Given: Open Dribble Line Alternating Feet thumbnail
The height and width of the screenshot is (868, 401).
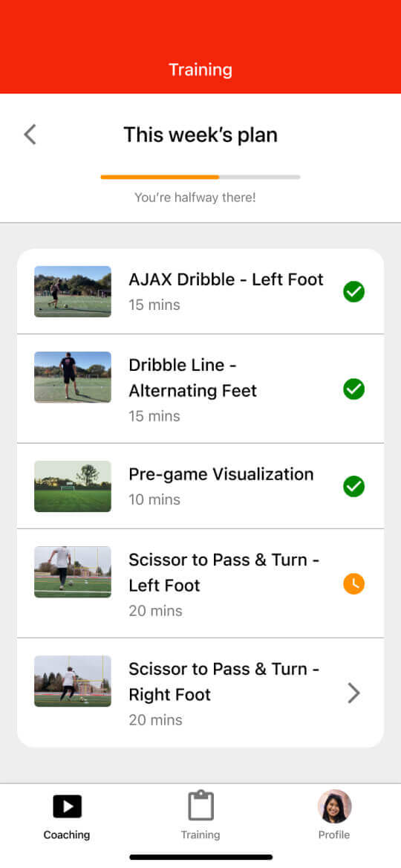Looking at the screenshot, I should [x=73, y=377].
